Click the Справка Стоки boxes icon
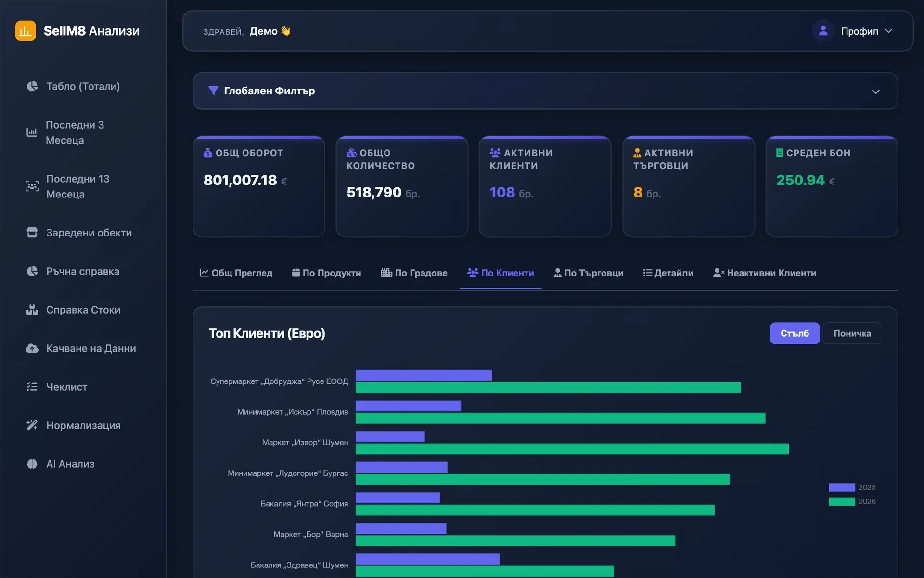Image resolution: width=924 pixels, height=578 pixels. pos(32,310)
